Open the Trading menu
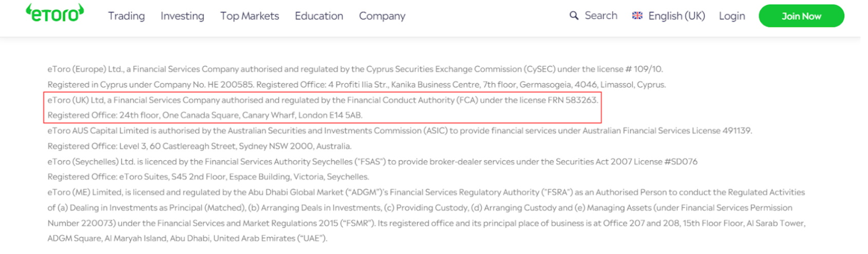 (x=126, y=16)
